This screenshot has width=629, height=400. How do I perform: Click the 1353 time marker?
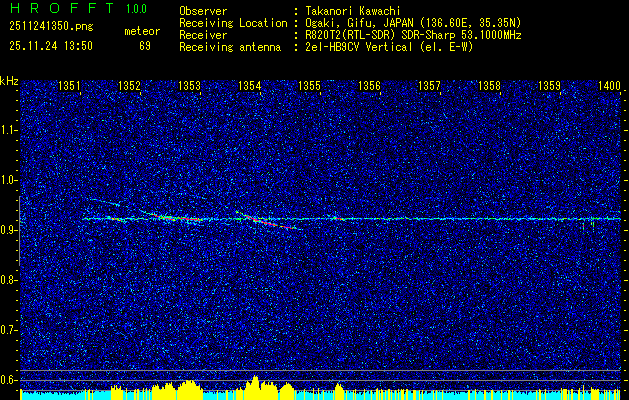click(x=189, y=86)
